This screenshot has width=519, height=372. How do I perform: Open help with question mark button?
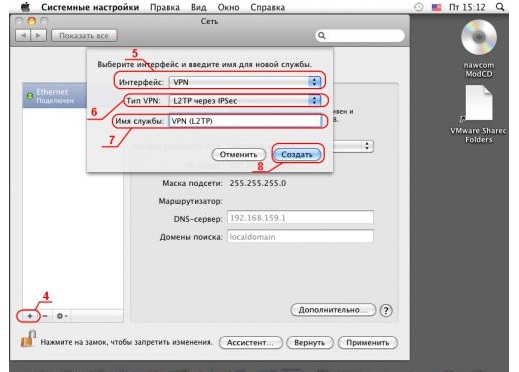[386, 310]
